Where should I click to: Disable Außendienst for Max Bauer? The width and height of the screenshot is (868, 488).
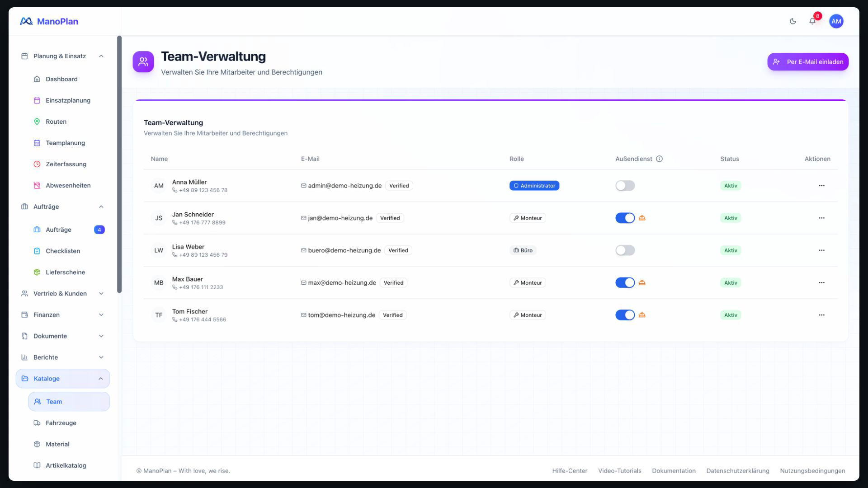(625, 283)
